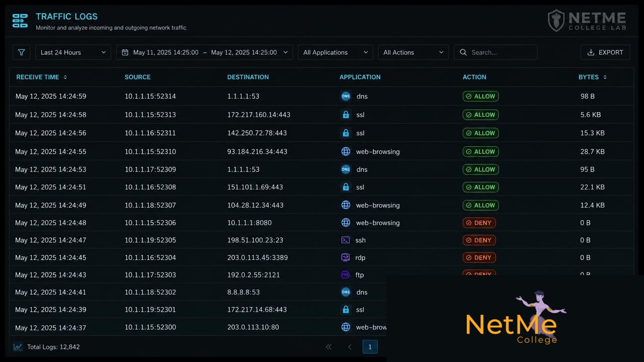Click Total Logs: 12,842 text
Viewport: 644px width, 362px height.
click(53, 347)
